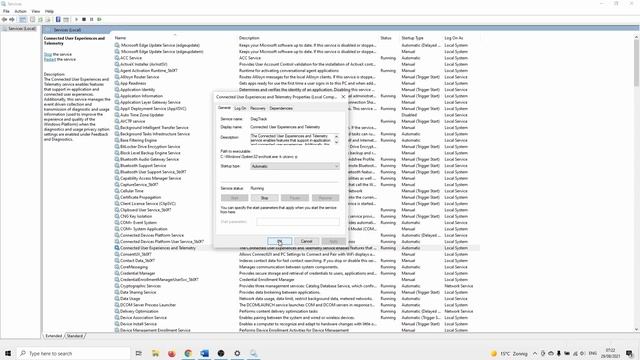Close the properties dialog with X
Viewport: 640px width, 360px height.
343,97
